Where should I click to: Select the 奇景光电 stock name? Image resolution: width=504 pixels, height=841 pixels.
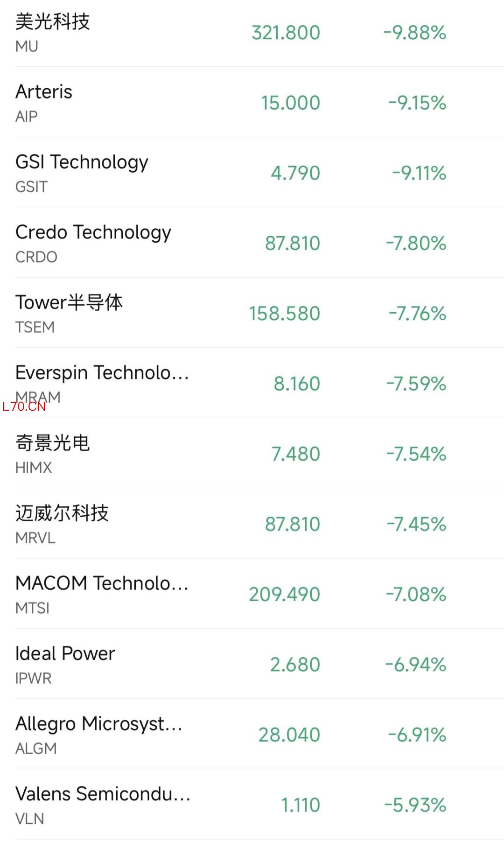coord(52,443)
